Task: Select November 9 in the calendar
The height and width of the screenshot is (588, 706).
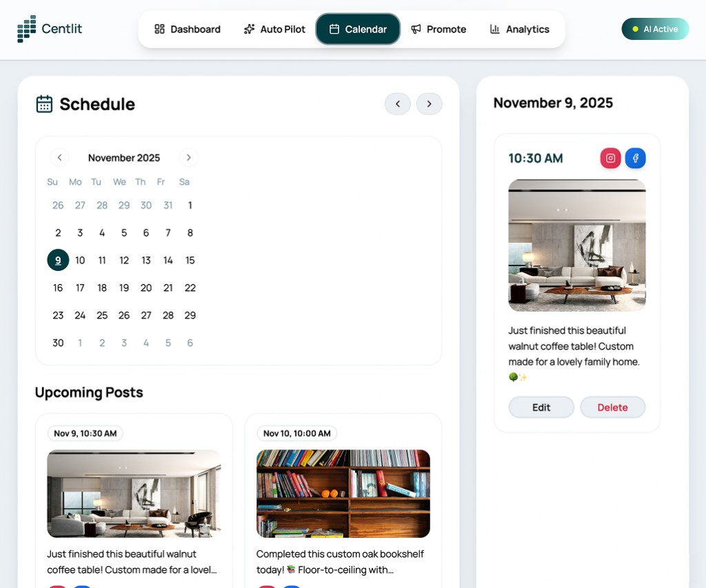Action: tap(58, 260)
